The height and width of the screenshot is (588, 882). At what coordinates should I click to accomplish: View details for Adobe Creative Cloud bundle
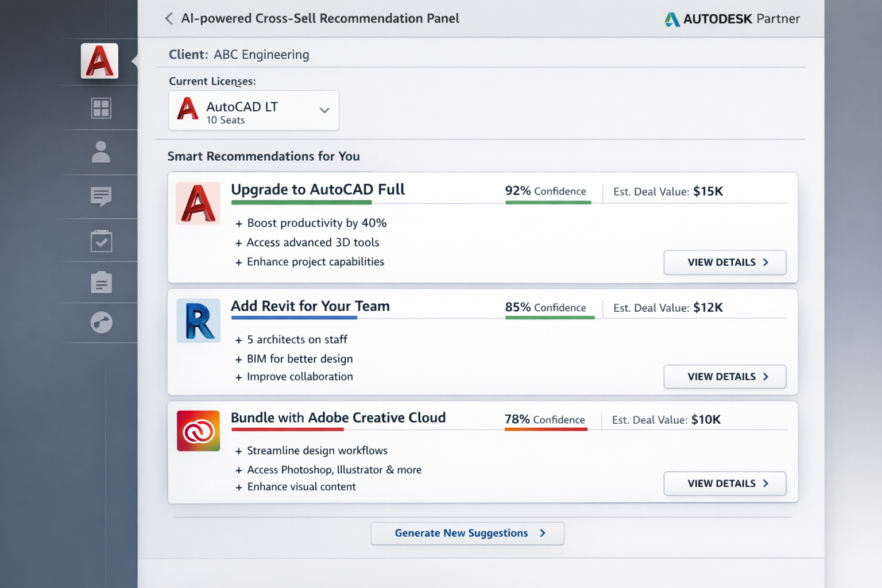tap(725, 483)
